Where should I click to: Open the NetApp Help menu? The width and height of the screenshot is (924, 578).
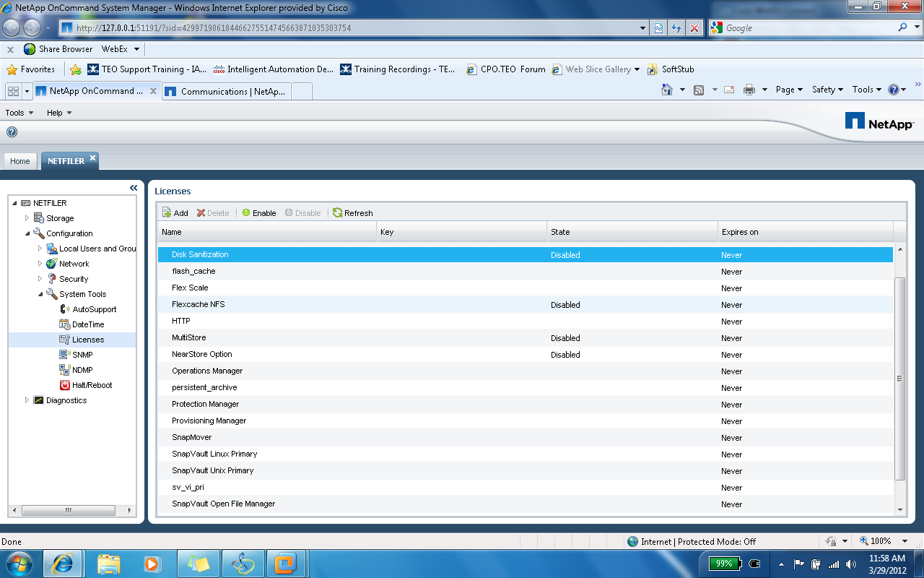(x=59, y=113)
